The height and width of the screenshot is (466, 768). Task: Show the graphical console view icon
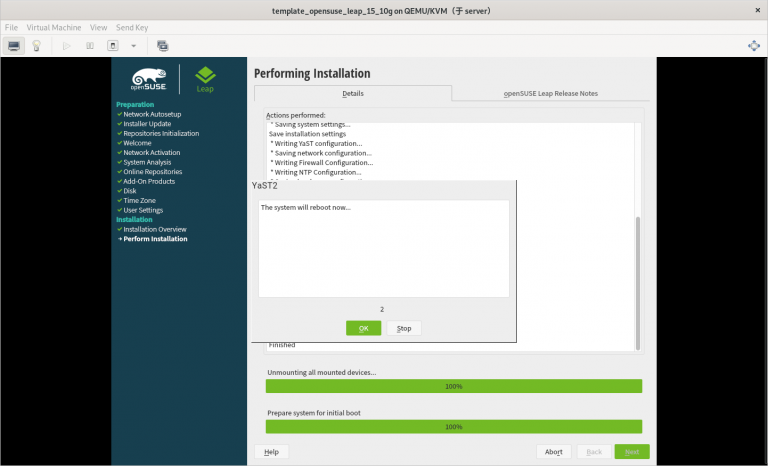click(x=14, y=46)
